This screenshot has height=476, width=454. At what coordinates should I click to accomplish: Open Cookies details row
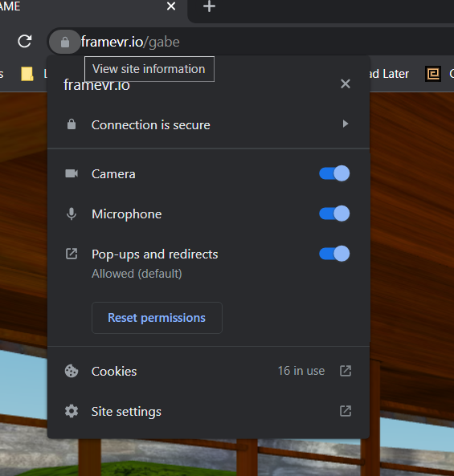208,371
